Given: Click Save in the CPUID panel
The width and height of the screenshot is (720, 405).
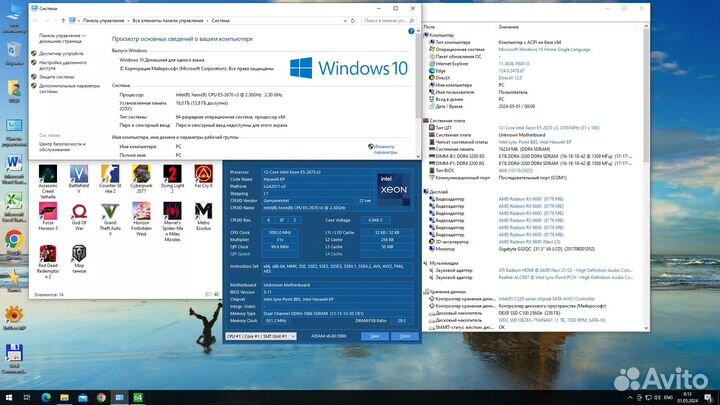Looking at the screenshot, I should (x=375, y=336).
